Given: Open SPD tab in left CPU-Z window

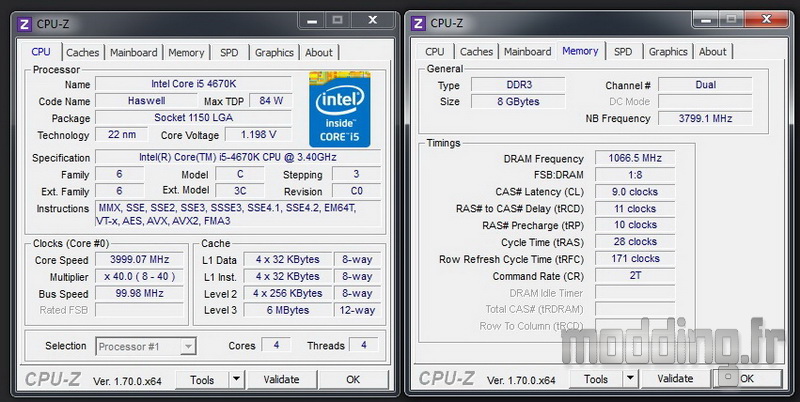Looking at the screenshot, I should point(229,53).
